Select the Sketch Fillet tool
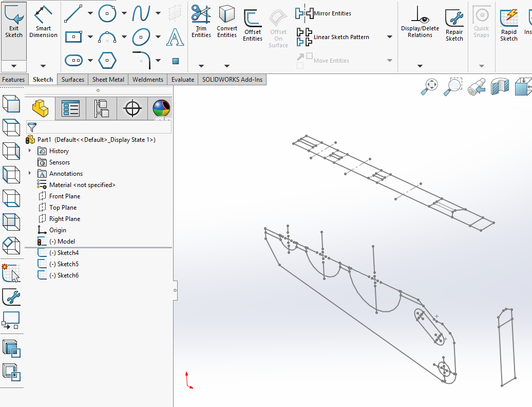This screenshot has height=407, width=532. (x=142, y=60)
